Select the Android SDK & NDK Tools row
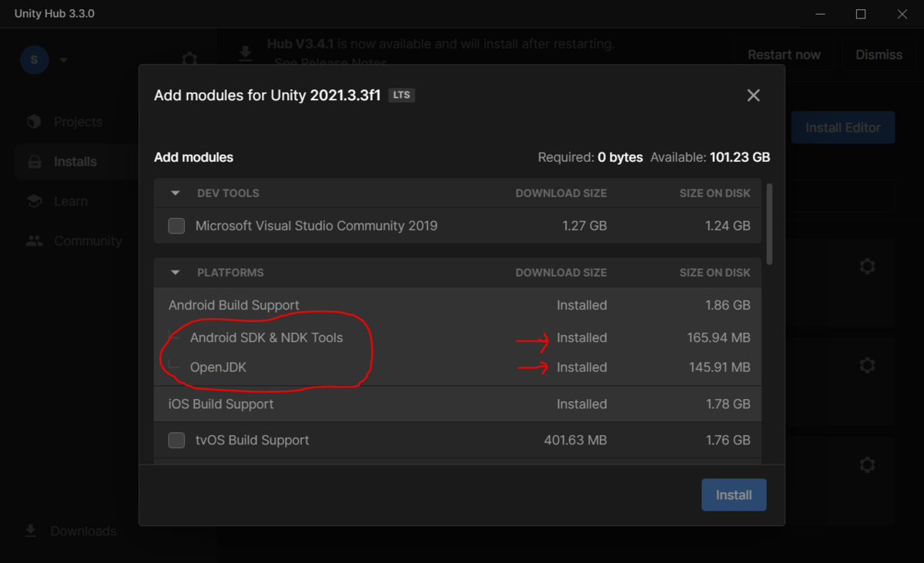Screen dimensions: 924x563 pyautogui.click(x=457, y=337)
